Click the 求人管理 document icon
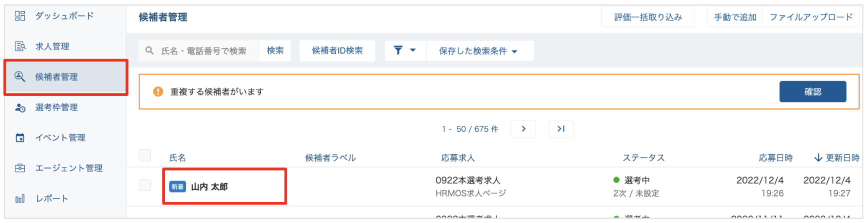The image size is (868, 223). coord(20,46)
